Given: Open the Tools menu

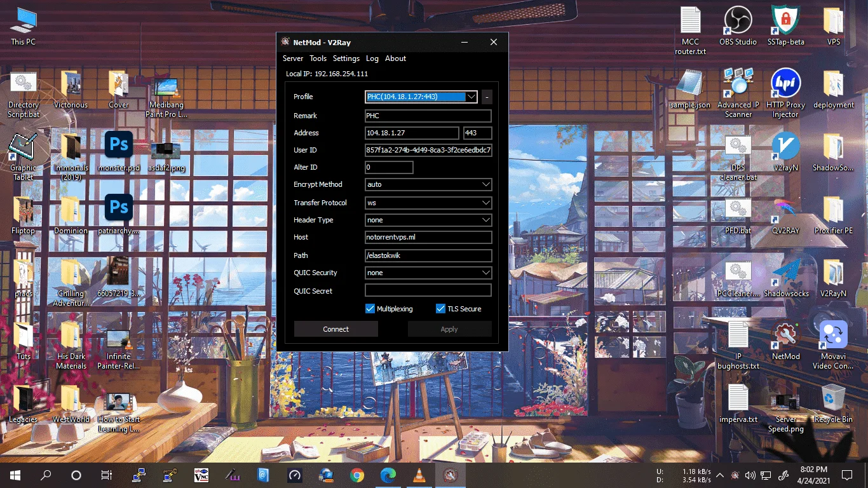Looking at the screenshot, I should point(318,58).
